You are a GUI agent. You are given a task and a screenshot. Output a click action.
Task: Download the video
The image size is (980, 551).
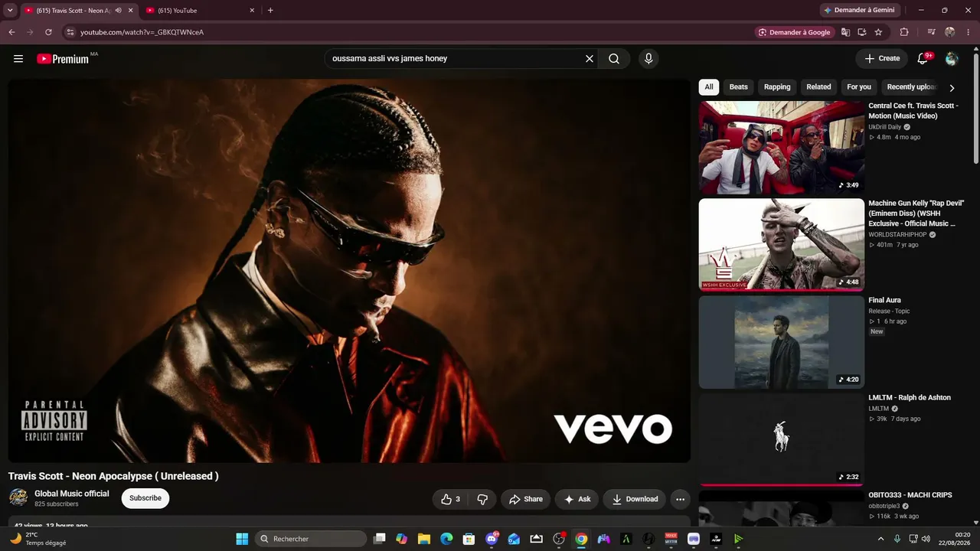635,499
